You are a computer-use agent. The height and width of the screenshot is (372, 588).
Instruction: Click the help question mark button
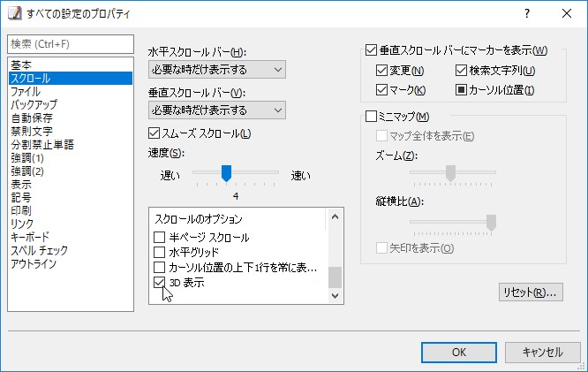coord(527,13)
